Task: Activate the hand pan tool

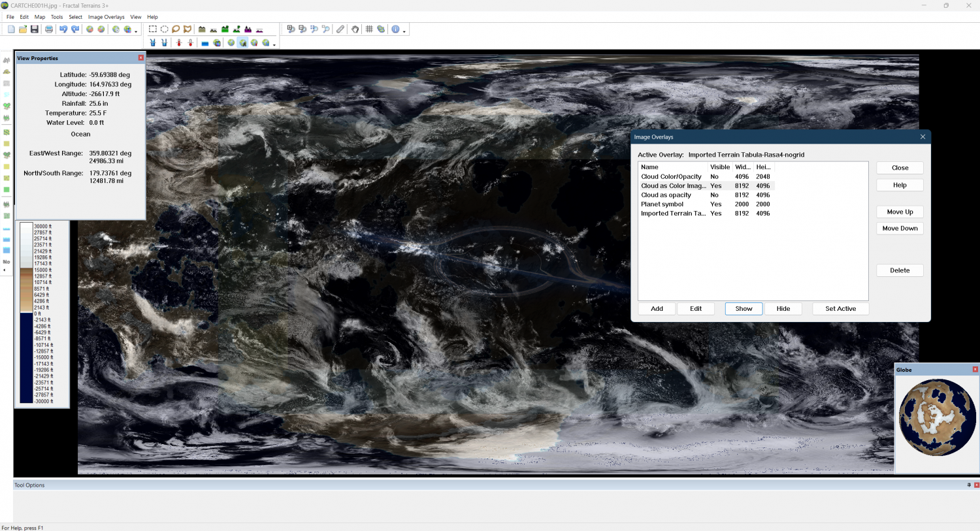Action: [355, 29]
